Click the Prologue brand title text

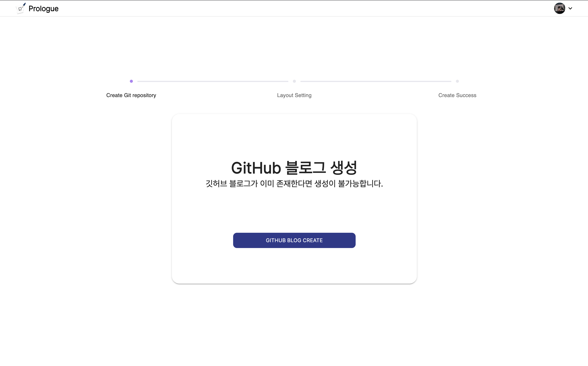click(x=43, y=9)
